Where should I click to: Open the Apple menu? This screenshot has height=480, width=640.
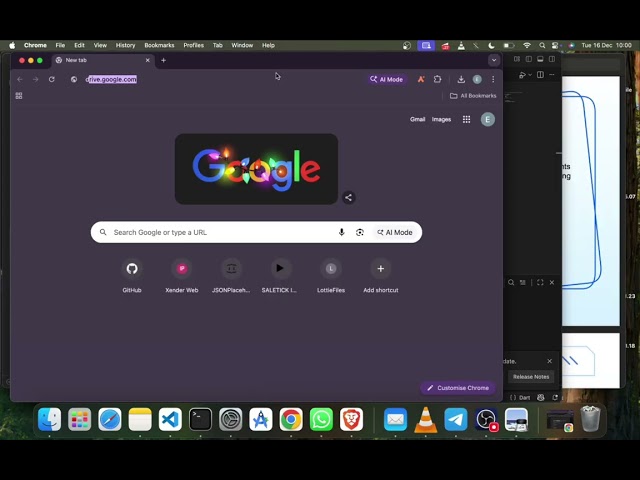[12, 45]
